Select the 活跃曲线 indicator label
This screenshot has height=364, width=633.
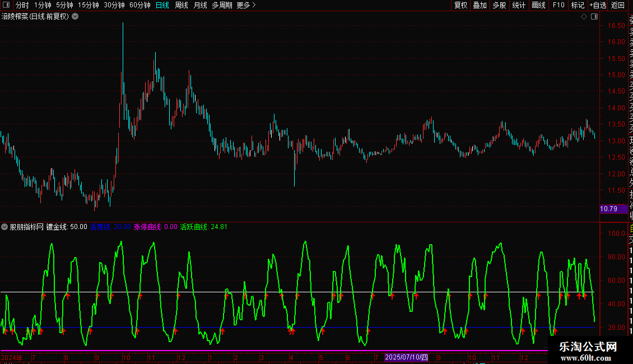pyautogui.click(x=194, y=227)
